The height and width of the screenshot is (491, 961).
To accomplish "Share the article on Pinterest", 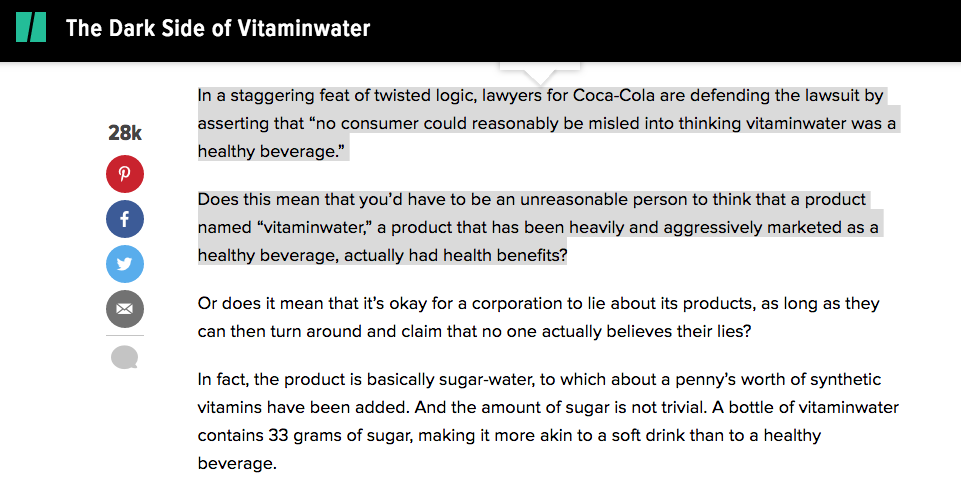I will [x=125, y=174].
